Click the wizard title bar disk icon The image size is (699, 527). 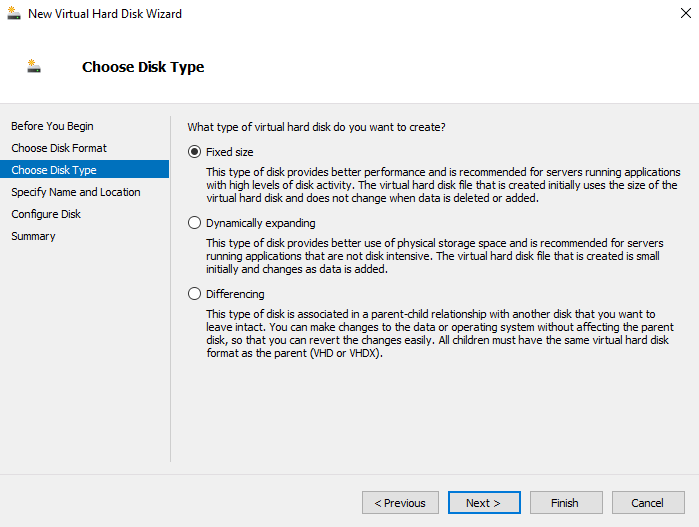[14, 13]
